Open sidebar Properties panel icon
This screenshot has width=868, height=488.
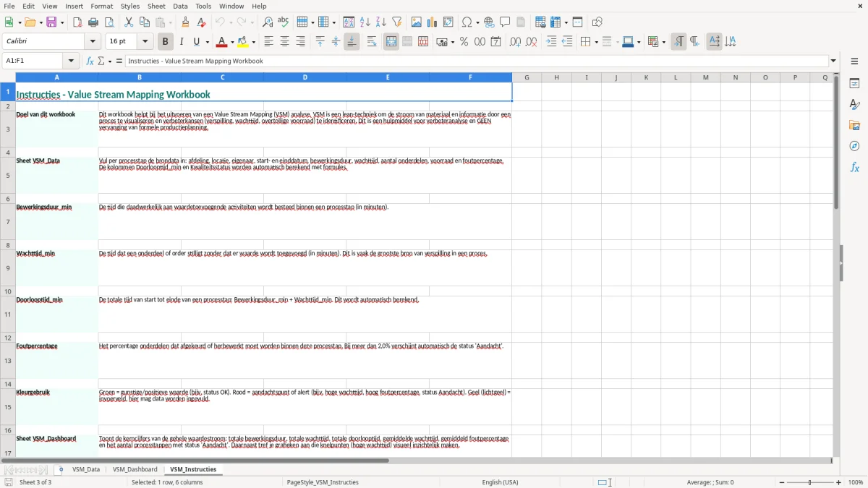coord(854,83)
